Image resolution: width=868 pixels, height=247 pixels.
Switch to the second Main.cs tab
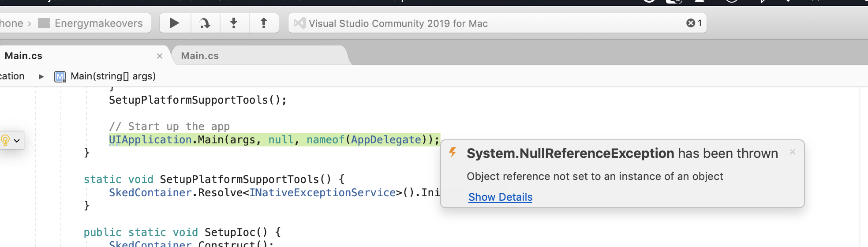[x=200, y=56]
